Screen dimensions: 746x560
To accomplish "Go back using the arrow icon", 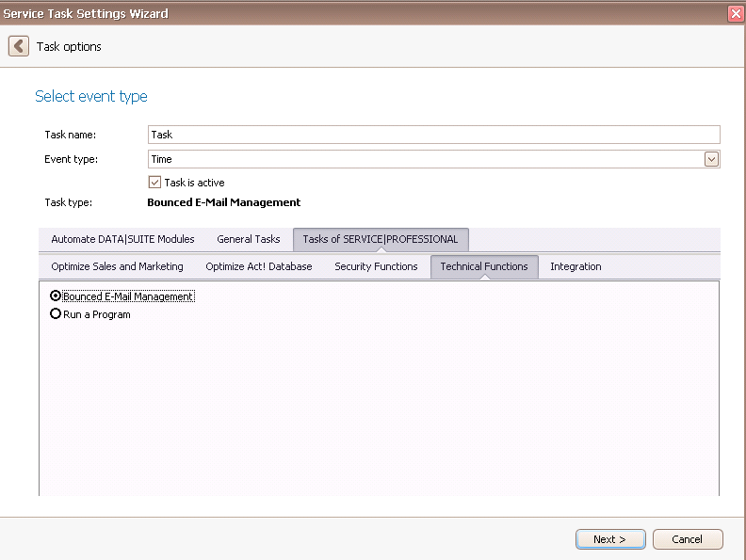I will point(19,46).
